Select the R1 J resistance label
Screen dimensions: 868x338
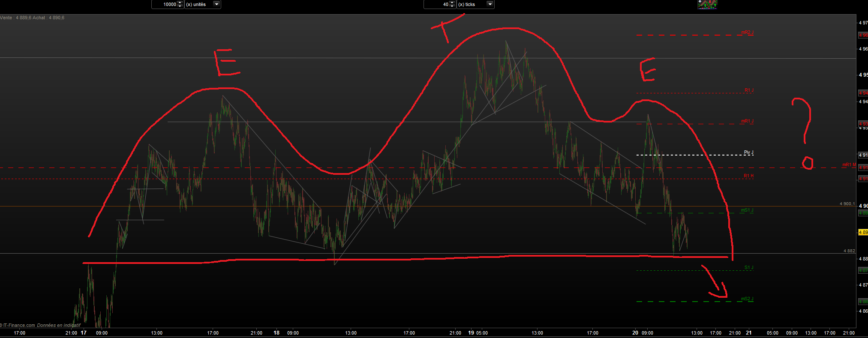pos(749,90)
